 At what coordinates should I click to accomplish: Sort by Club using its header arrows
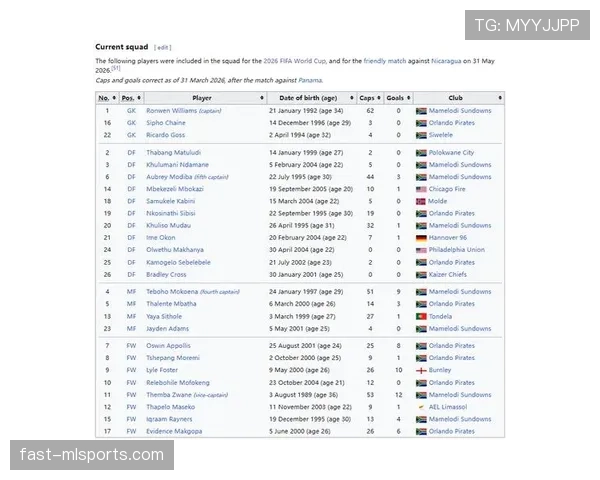(500, 98)
